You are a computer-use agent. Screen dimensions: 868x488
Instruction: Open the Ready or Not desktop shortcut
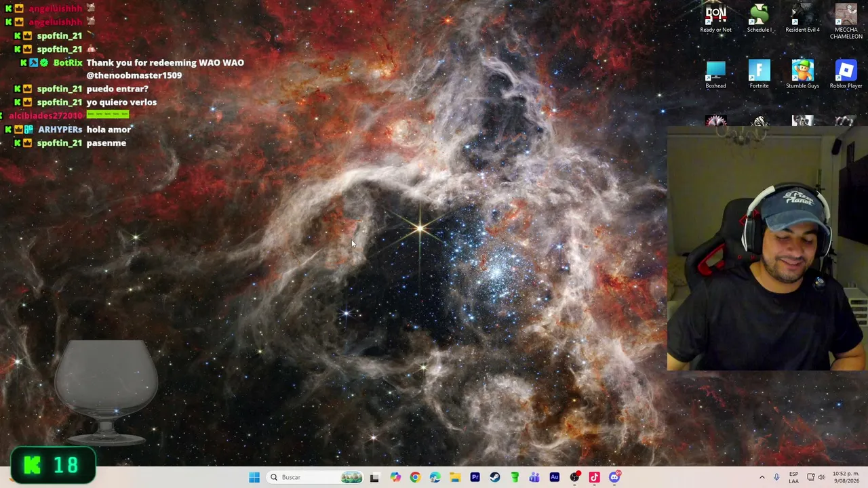[715, 18]
